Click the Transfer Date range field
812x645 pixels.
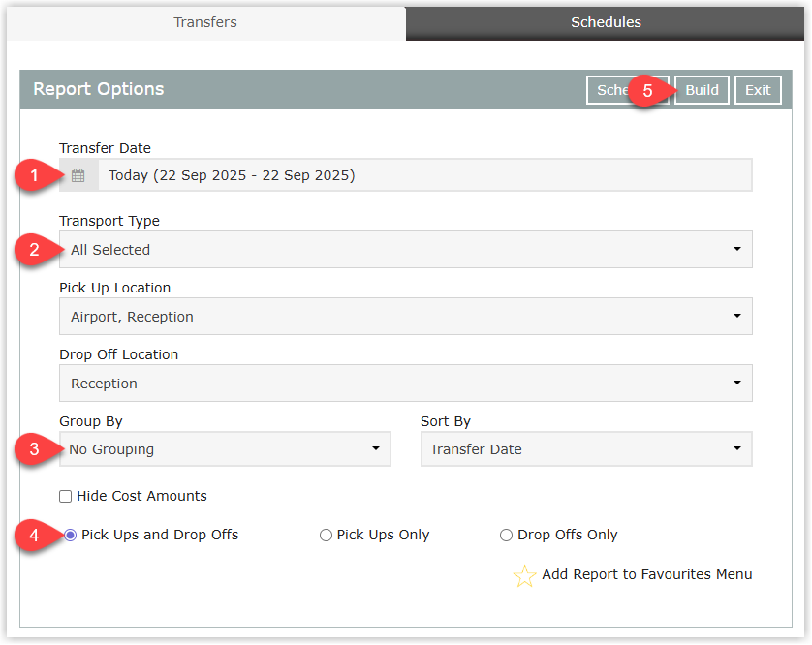pyautogui.click(x=424, y=175)
